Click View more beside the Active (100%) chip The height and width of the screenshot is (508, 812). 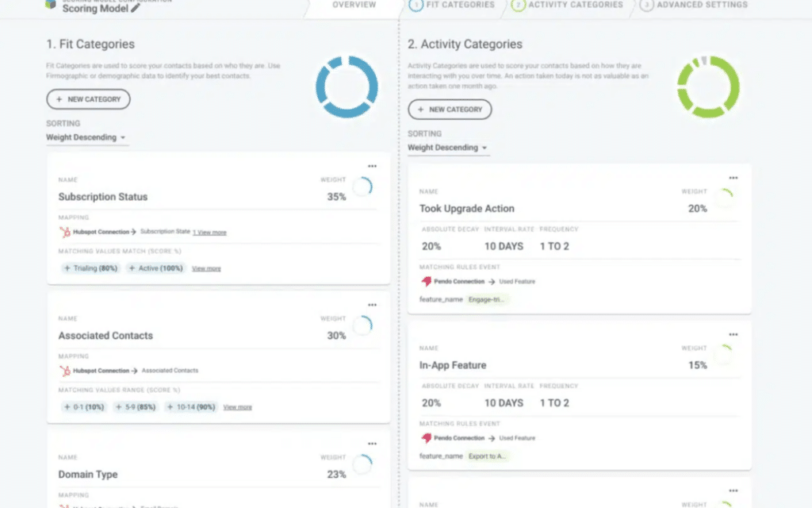[x=206, y=268]
